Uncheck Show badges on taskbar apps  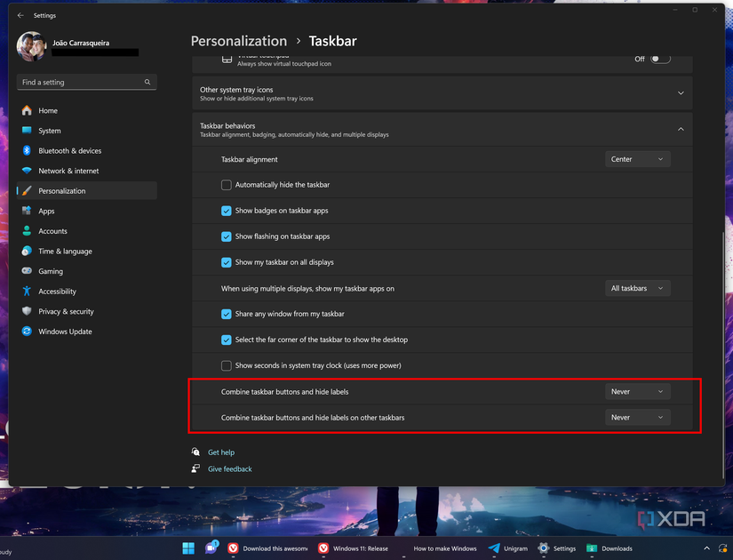(x=226, y=211)
